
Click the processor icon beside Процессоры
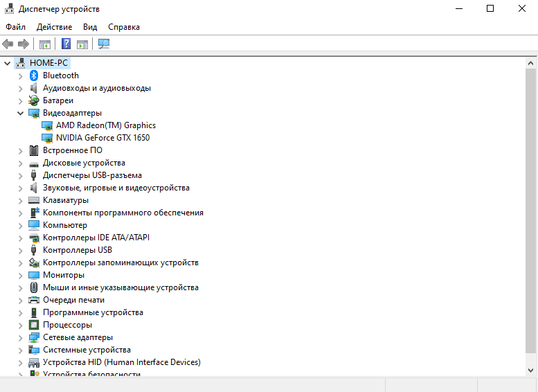point(34,325)
